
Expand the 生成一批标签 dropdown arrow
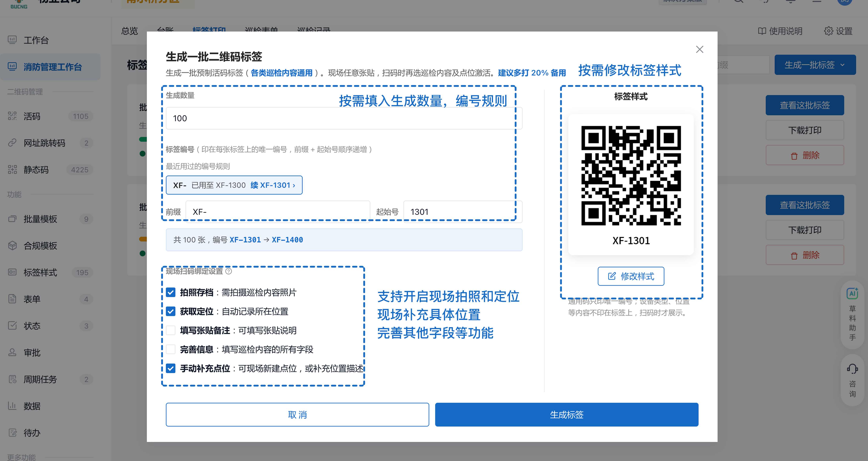pos(843,65)
